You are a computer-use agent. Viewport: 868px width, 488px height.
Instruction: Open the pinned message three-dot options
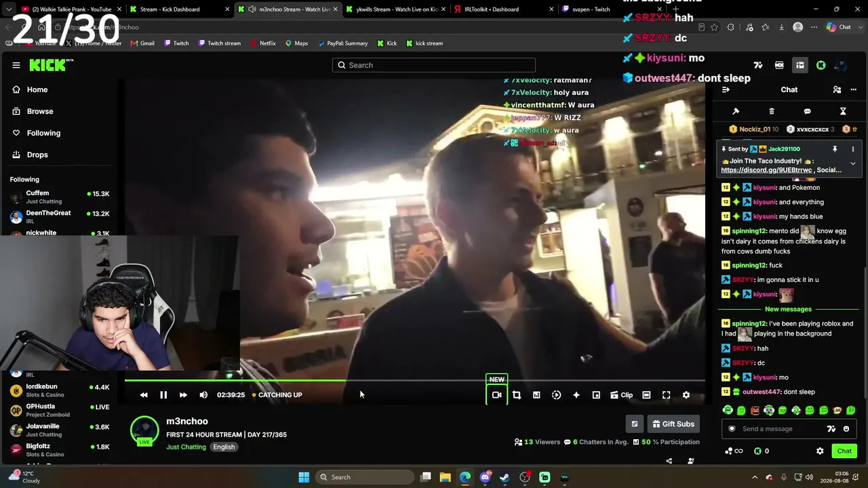853,149
